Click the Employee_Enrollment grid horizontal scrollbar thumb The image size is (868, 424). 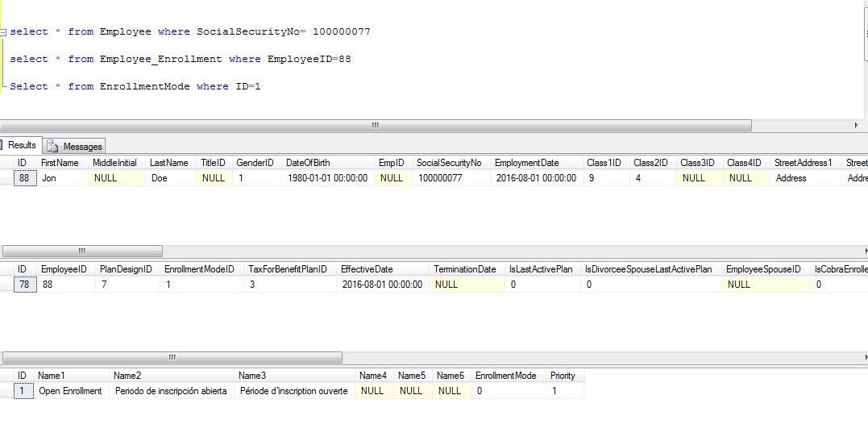[172, 357]
